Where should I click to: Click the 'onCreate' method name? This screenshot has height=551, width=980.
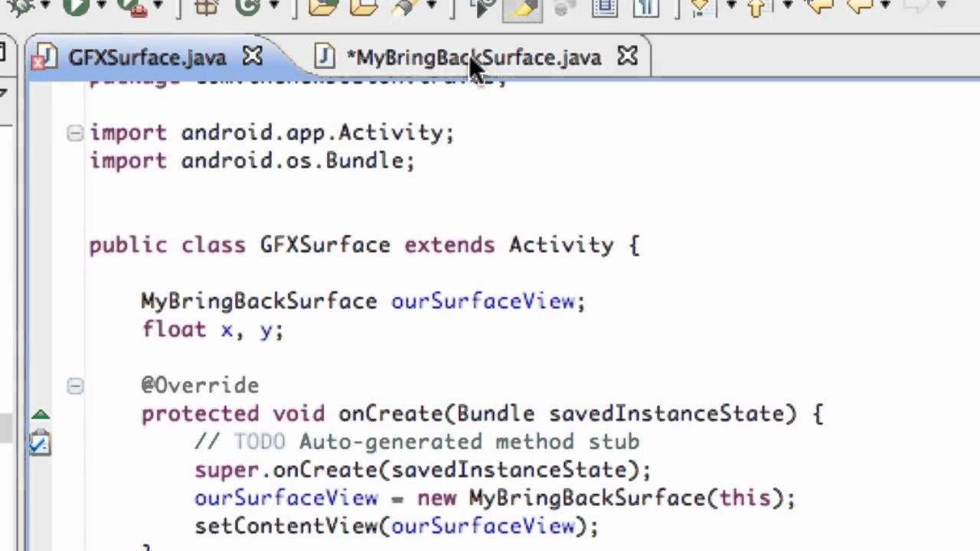click(390, 414)
